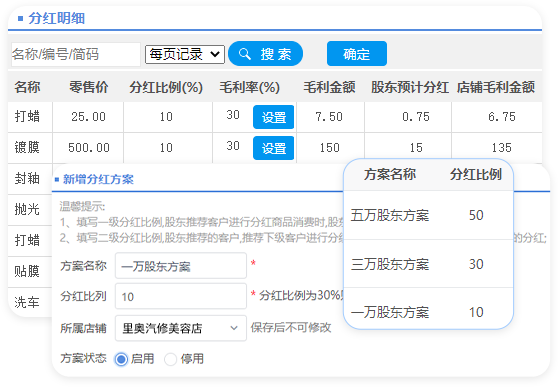The width and height of the screenshot is (558, 387).
Task: Click the 新增分红方案 dialog title
Action: coord(98,179)
